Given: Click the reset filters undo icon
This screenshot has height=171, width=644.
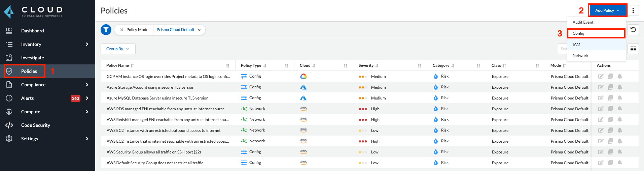Looking at the screenshot, I should point(633,30).
